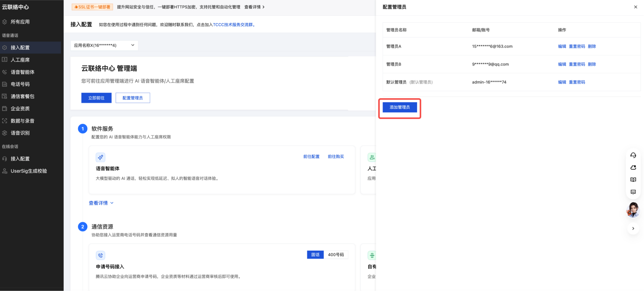The height and width of the screenshot is (291, 644).
Task: Click the 所有应用 layers icon in sidebar
Action: [x=5, y=22]
